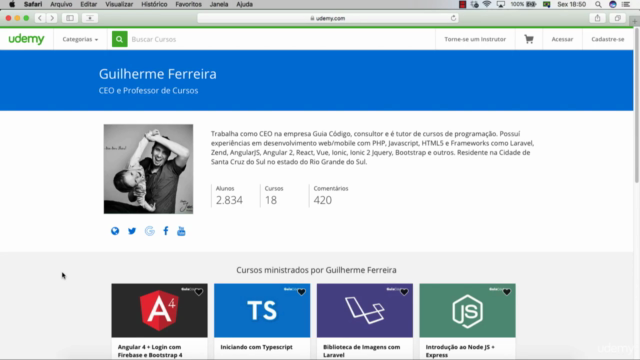Click the Alunos count 2.834
This screenshot has width=640, height=360.
pos(229,200)
